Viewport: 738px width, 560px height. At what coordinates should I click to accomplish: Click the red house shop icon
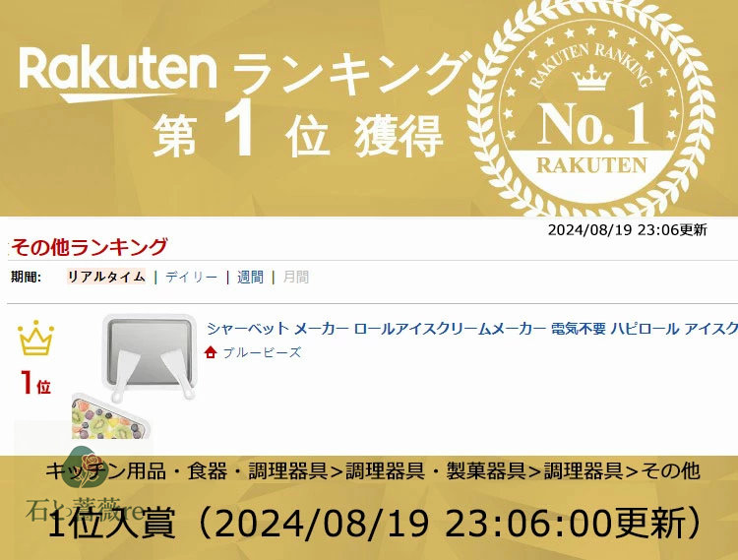point(212,352)
